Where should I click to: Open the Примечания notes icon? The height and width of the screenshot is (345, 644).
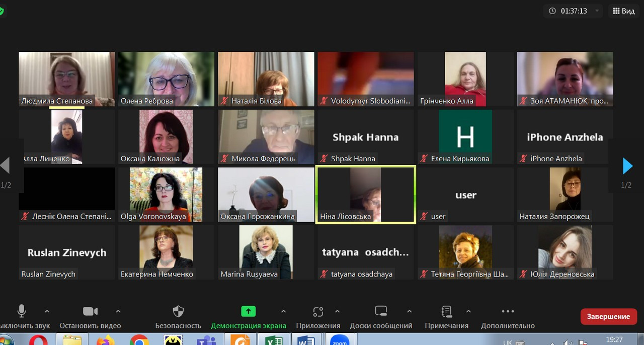[x=446, y=311]
